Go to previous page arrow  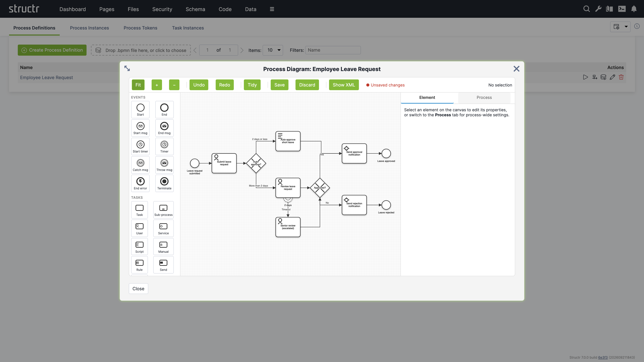[x=195, y=50]
